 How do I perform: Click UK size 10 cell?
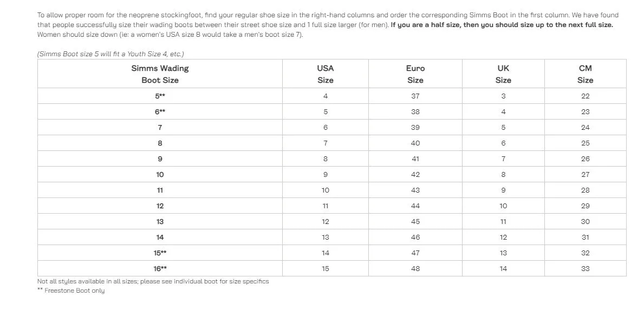[503, 206]
